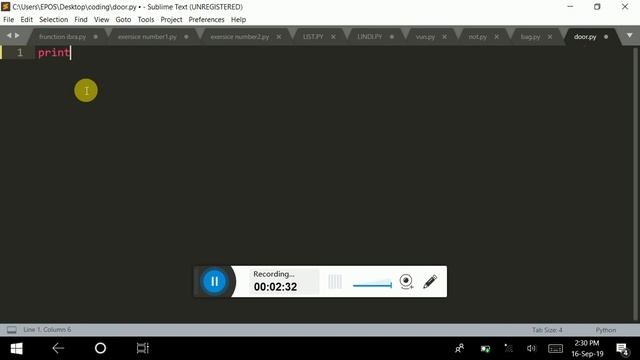
Task: Open the panel switcher in the status bar
Action: [11, 330]
